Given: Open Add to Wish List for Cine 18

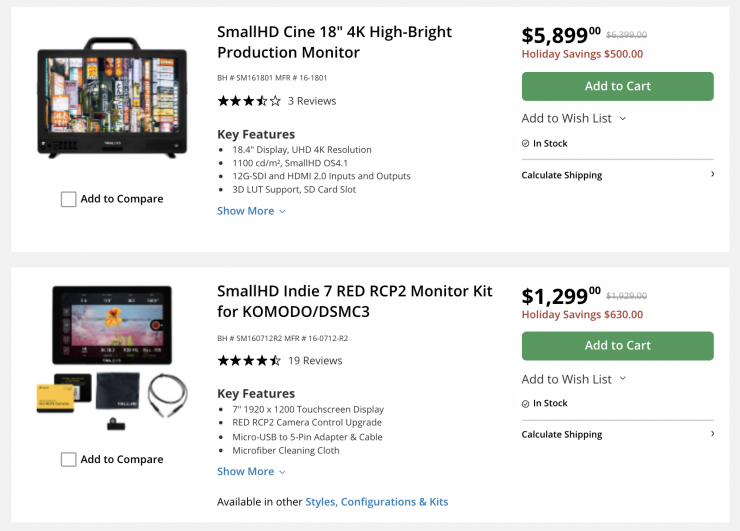Looking at the screenshot, I should [x=573, y=118].
